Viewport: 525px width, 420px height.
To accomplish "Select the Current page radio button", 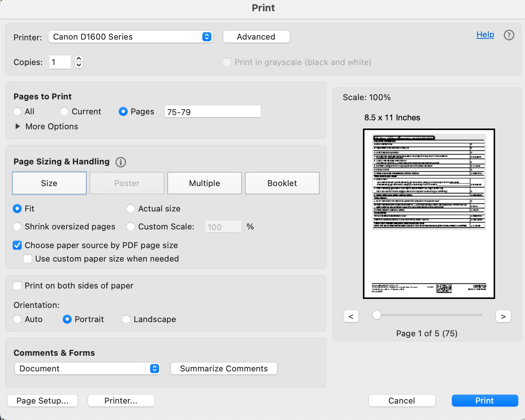I will (x=64, y=111).
